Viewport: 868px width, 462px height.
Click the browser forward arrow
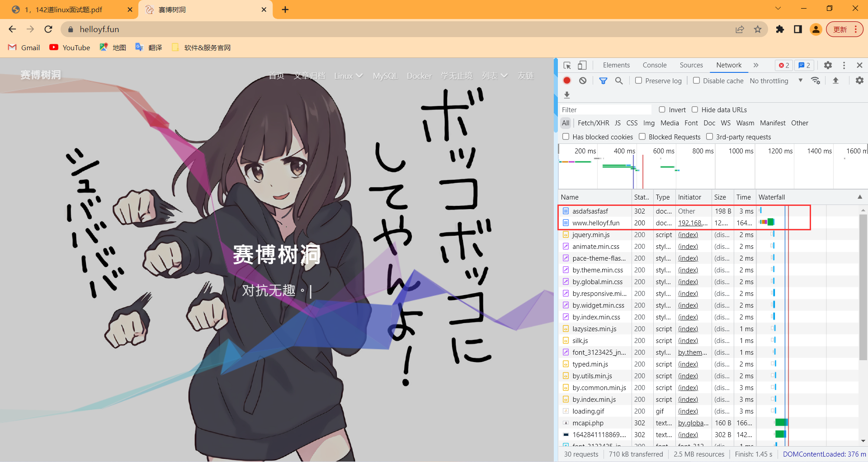click(x=30, y=29)
